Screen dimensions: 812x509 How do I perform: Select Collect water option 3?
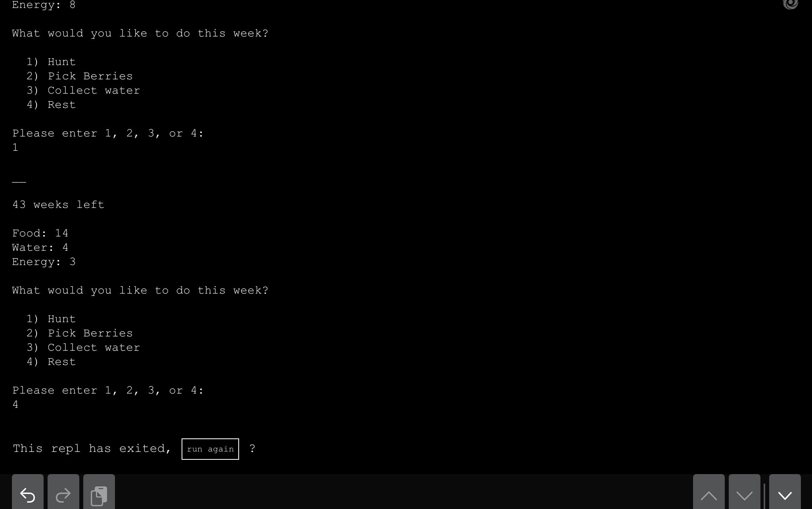click(94, 347)
